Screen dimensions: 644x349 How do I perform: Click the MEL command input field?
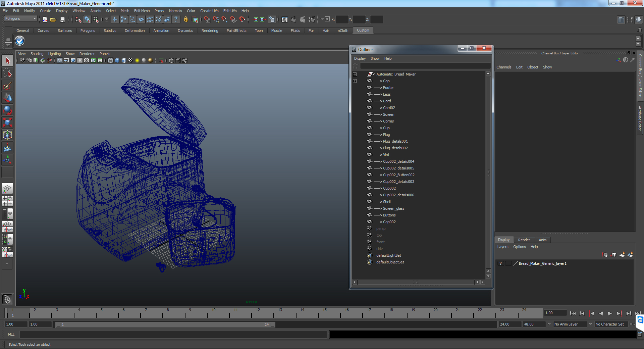click(173, 334)
